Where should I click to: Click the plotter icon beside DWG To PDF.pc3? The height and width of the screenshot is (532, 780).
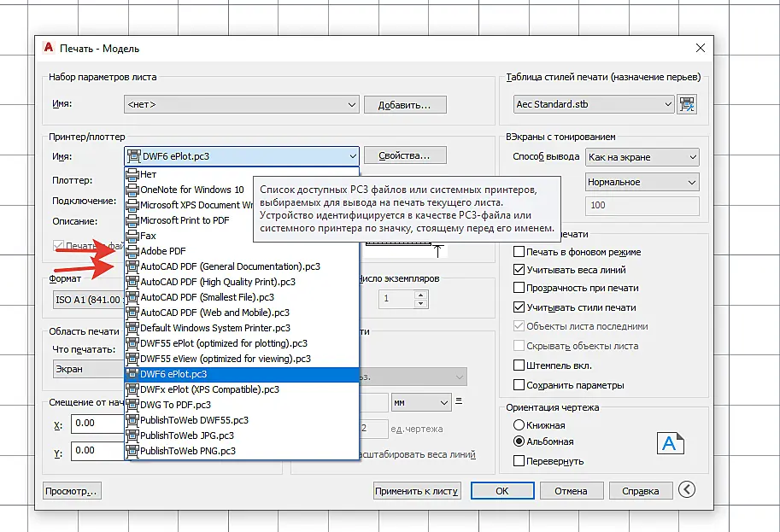point(132,406)
